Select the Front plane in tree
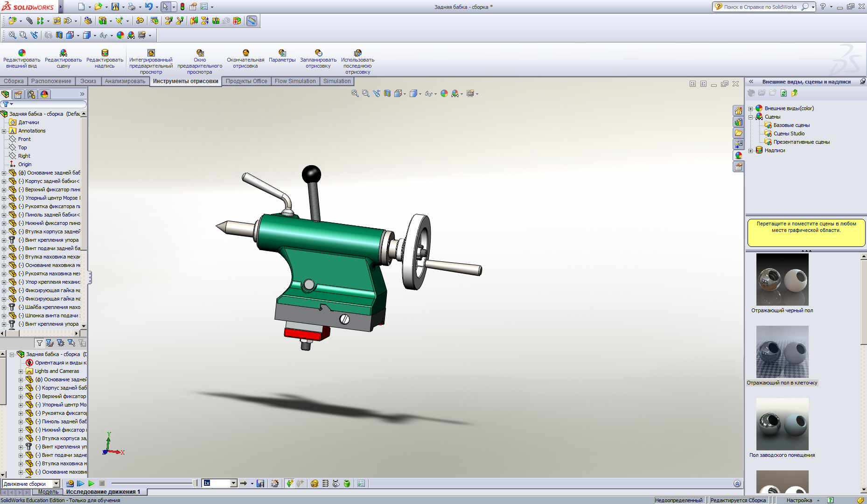Screen dimensions: 867x504 [x=24, y=139]
